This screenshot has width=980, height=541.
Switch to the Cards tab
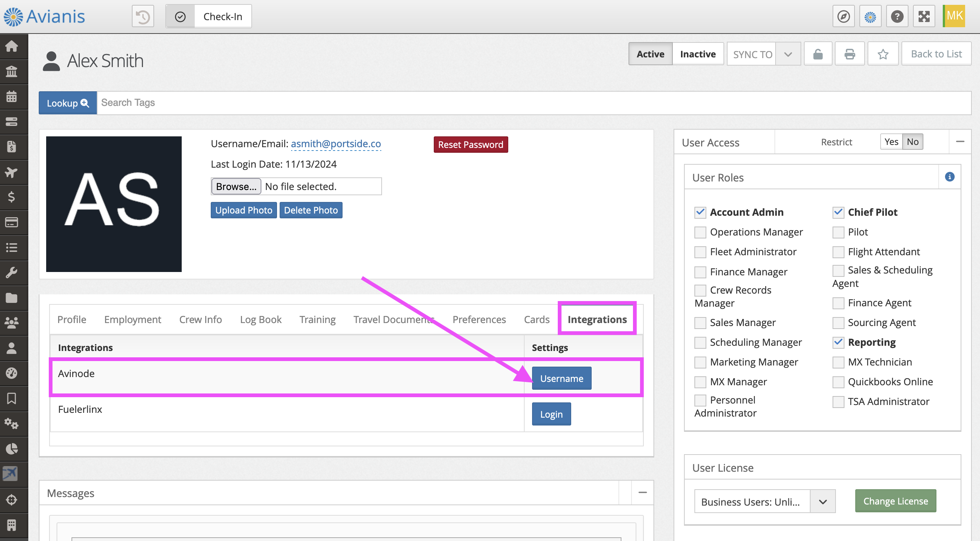click(x=537, y=320)
